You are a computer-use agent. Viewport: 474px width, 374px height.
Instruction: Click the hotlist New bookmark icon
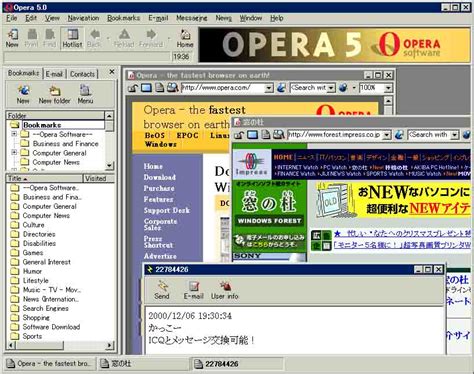23,94
